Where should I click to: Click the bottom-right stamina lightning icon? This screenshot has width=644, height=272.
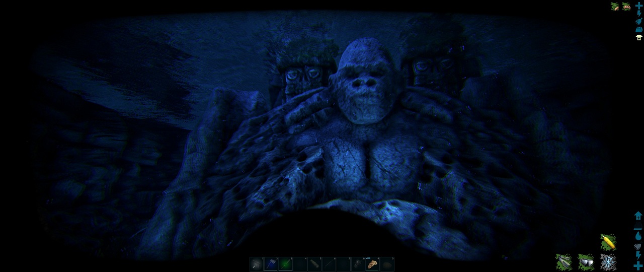click(x=638, y=255)
